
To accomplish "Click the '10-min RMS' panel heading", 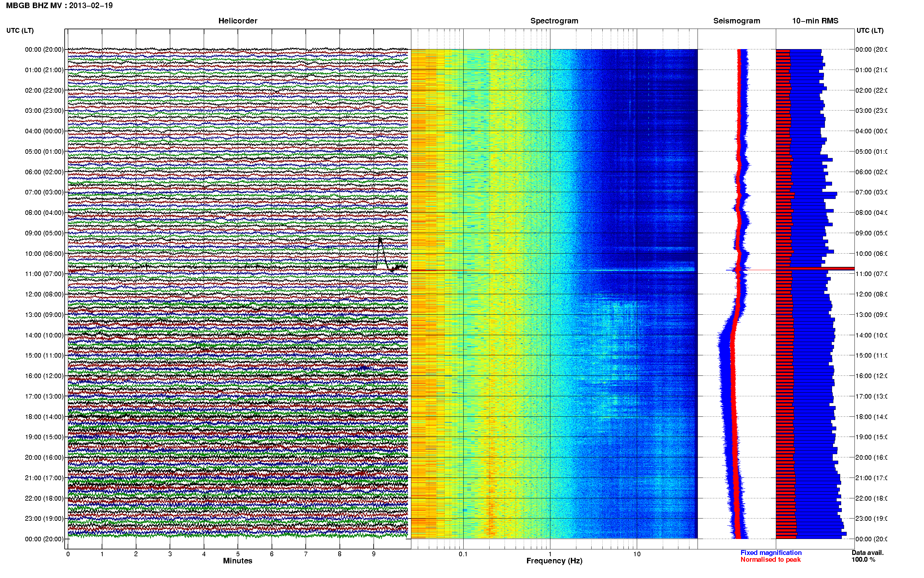I will [815, 21].
